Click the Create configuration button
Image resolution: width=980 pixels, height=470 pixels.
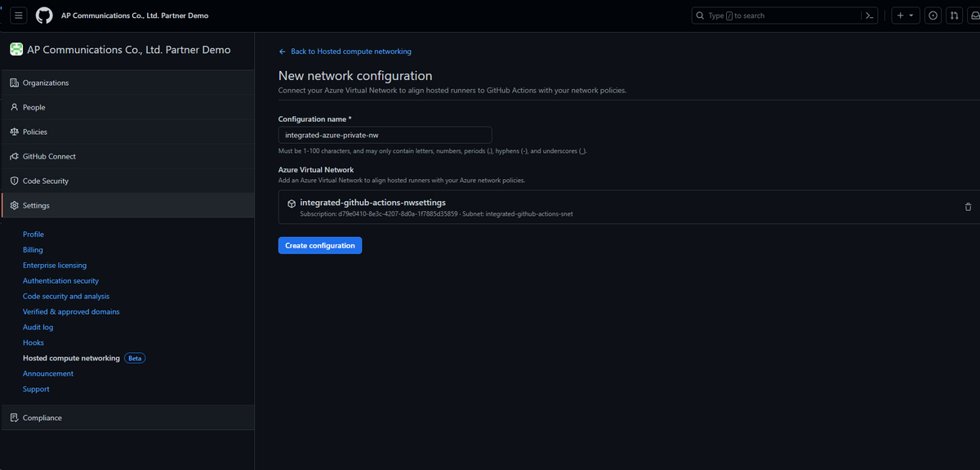tap(320, 245)
